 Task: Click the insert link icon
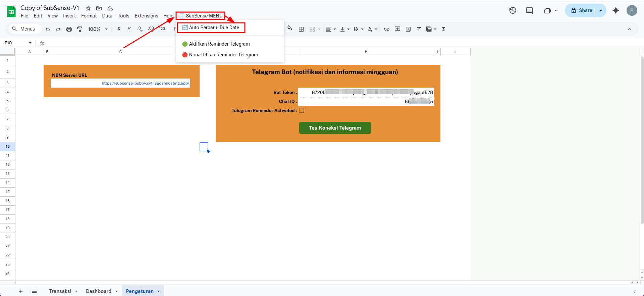pyautogui.click(x=387, y=29)
